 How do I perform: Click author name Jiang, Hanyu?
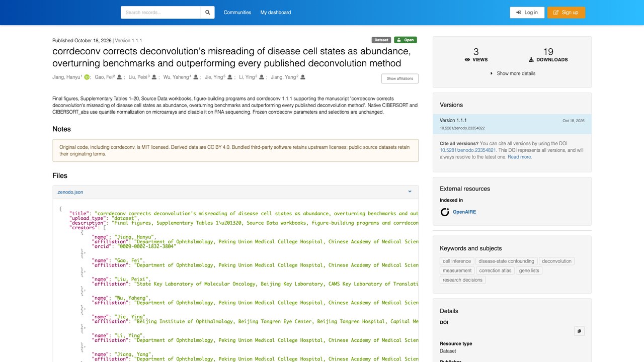point(66,77)
